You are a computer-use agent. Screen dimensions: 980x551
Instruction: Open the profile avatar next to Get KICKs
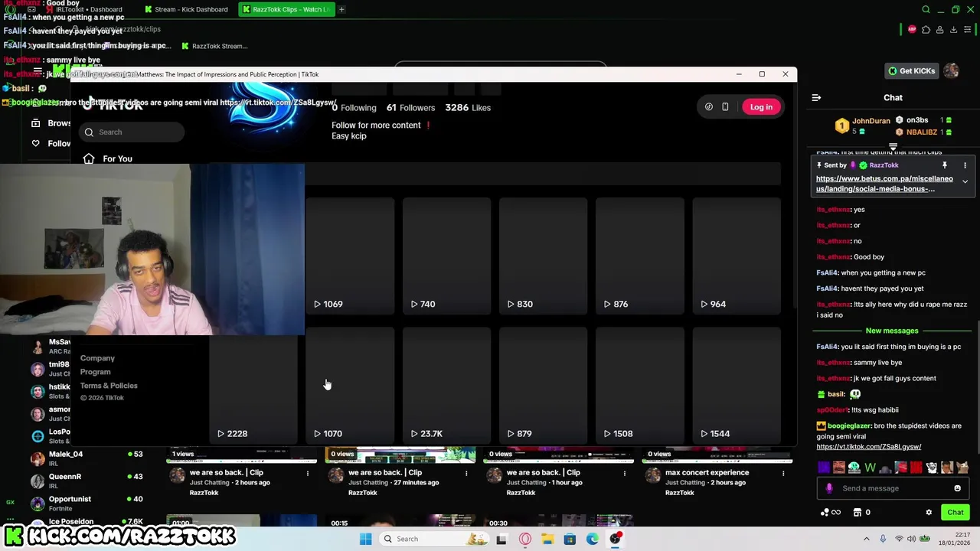[951, 71]
